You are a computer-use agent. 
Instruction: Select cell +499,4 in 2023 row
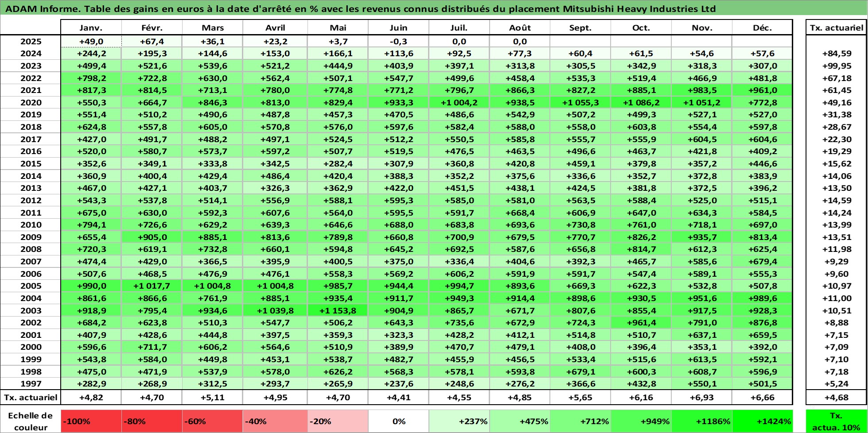[91, 66]
